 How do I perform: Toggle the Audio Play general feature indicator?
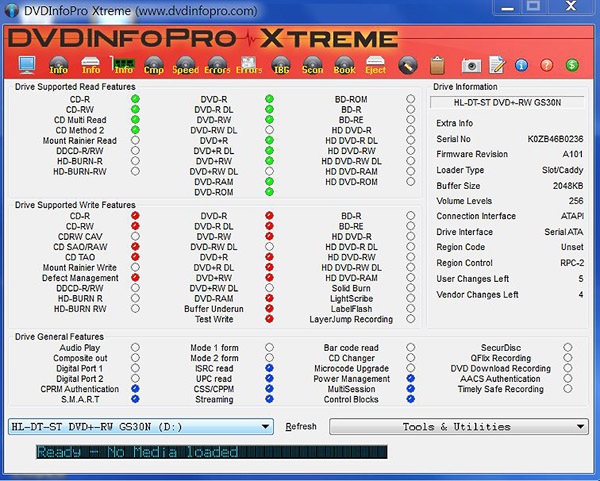135,347
